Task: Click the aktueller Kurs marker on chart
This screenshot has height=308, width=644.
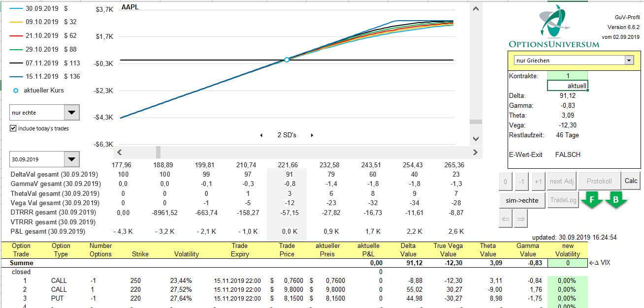Action: point(287,60)
